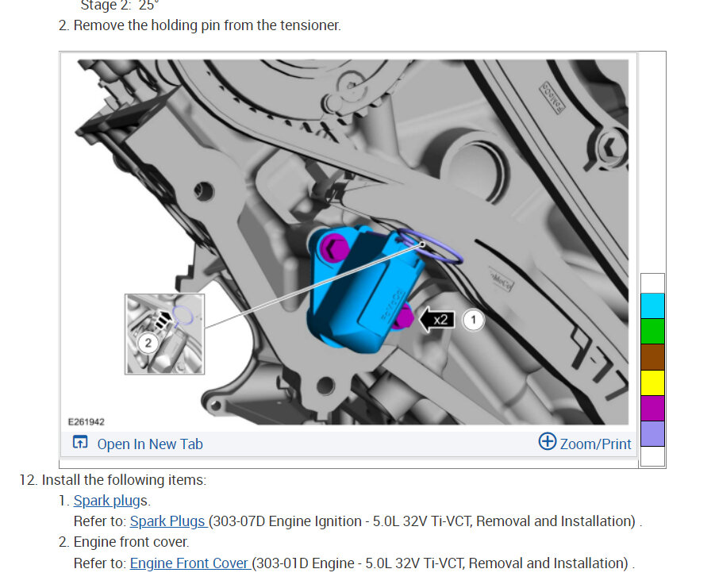Click the E261942 image reference label
The width and height of the screenshot is (715, 588).
pyautogui.click(x=86, y=421)
